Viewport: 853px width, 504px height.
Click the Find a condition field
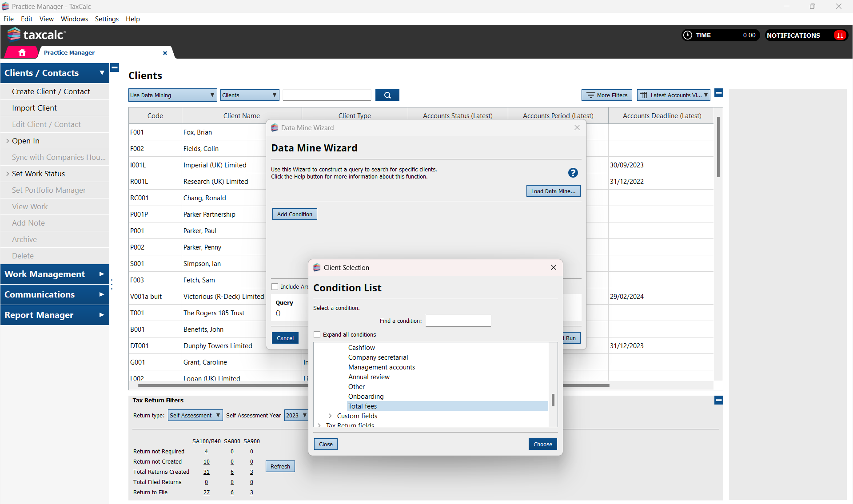(x=458, y=321)
